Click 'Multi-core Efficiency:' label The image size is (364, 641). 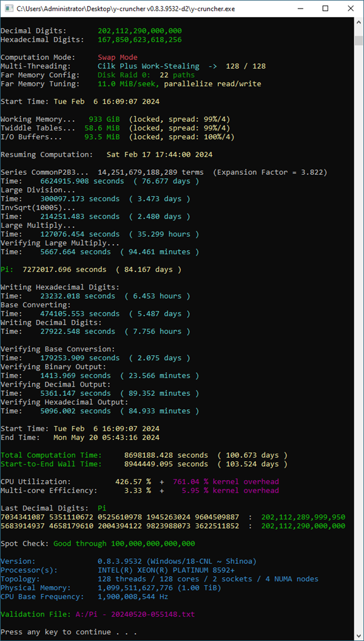[49, 490]
